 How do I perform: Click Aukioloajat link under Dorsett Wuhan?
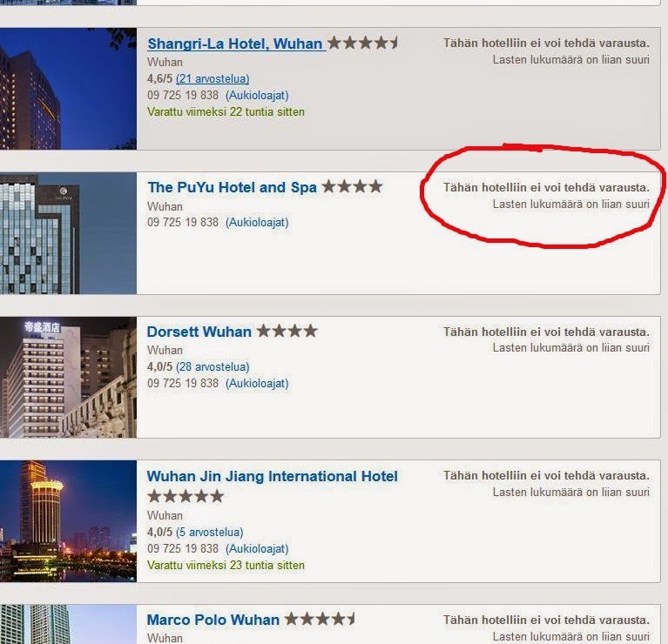click(257, 384)
